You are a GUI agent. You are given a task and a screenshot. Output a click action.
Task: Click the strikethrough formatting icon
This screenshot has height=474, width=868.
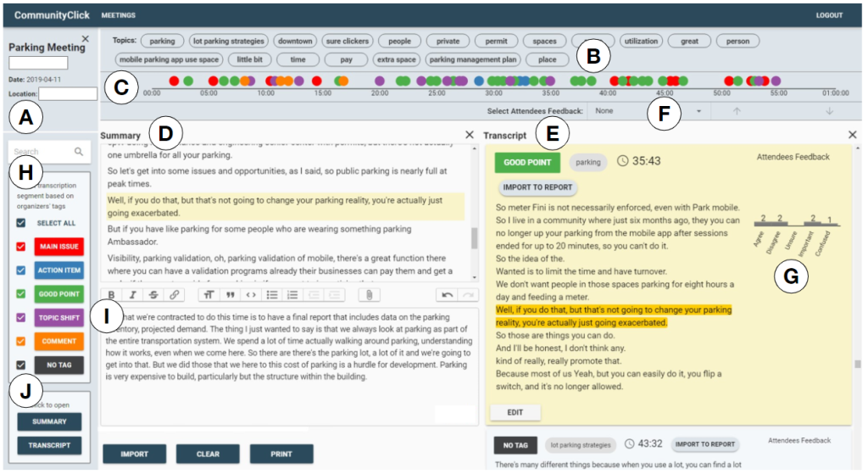pos(153,295)
